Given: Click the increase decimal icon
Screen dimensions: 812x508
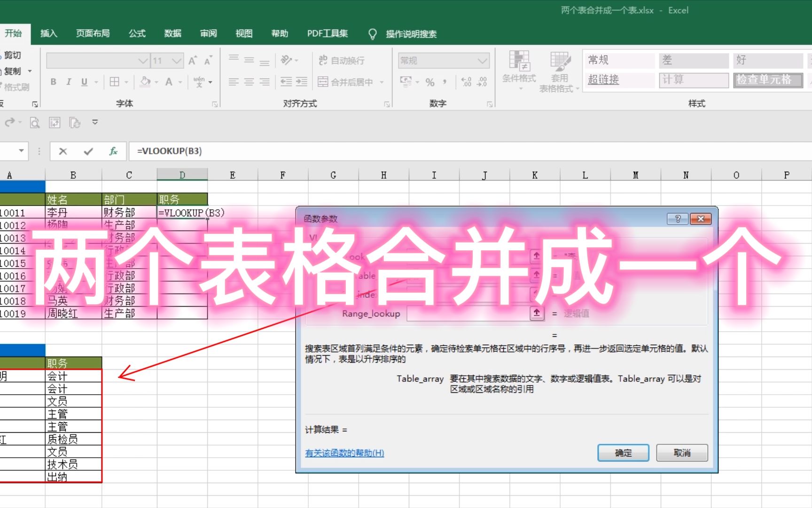Looking at the screenshot, I should point(466,82).
